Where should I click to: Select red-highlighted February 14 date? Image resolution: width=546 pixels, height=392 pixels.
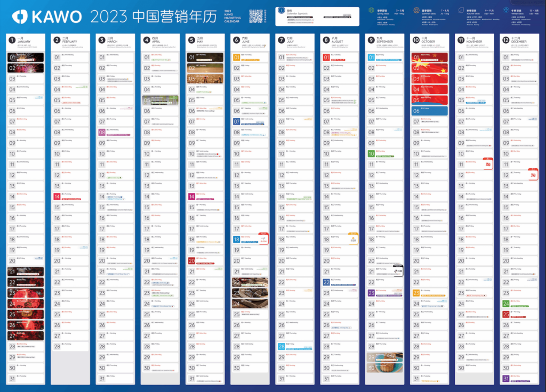point(57,197)
